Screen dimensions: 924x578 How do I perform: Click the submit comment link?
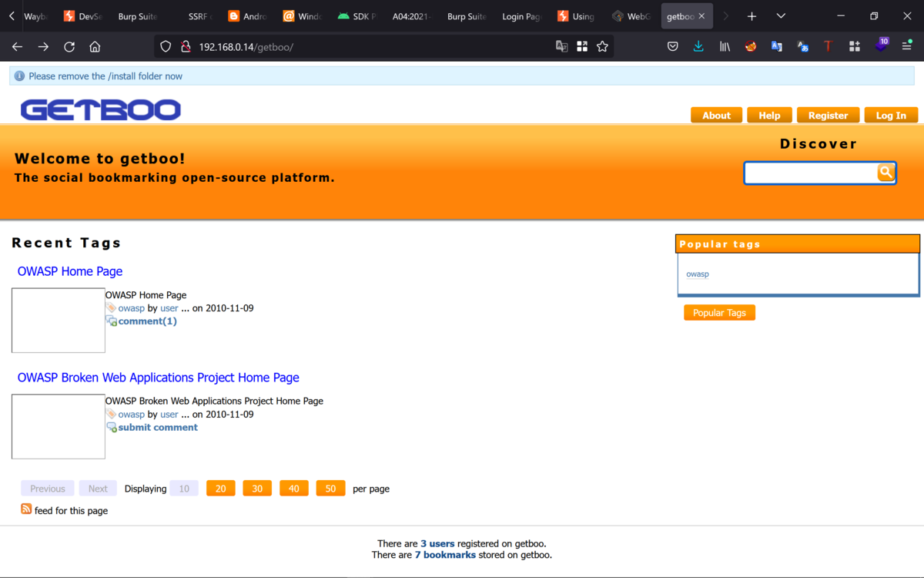pos(158,427)
